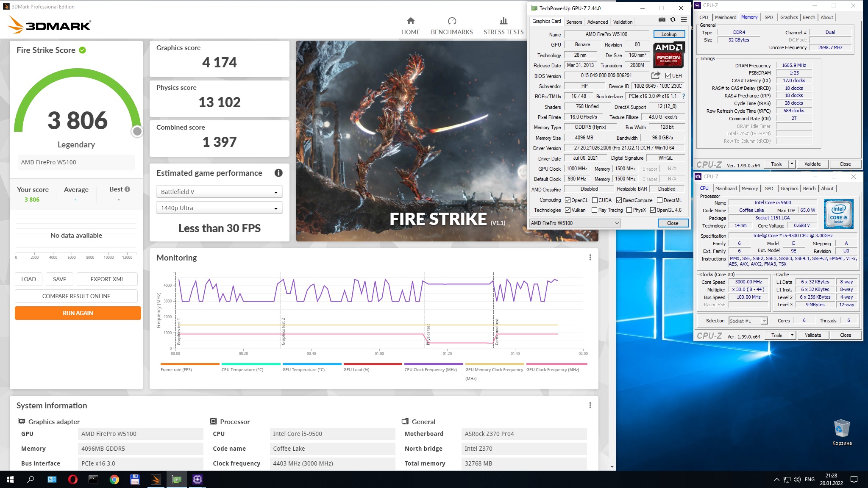This screenshot has width=868, height=488.
Task: Click the EXPORT XML button
Action: tap(107, 279)
